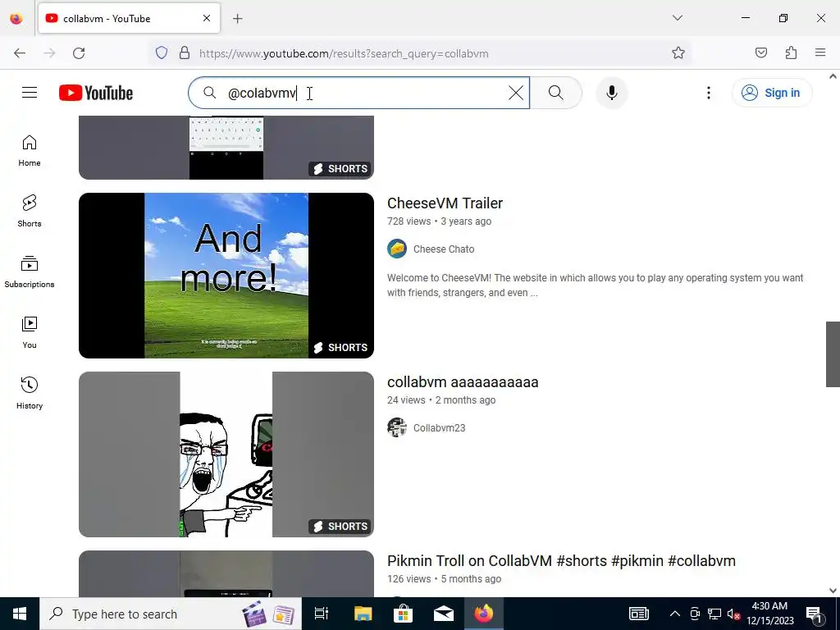840x630 pixels.
Task: Open History in the sidebar
Action: [x=30, y=393]
